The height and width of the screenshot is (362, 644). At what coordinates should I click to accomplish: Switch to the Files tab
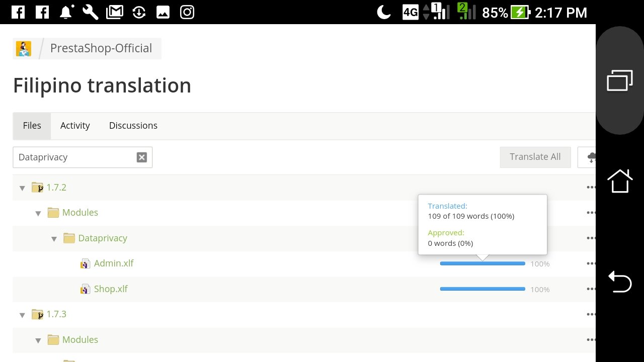[32, 126]
